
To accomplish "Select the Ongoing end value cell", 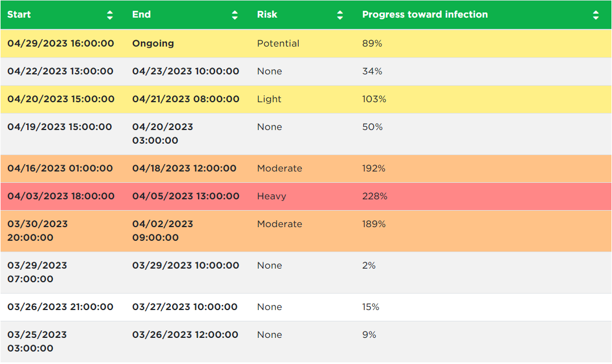I will [153, 44].
